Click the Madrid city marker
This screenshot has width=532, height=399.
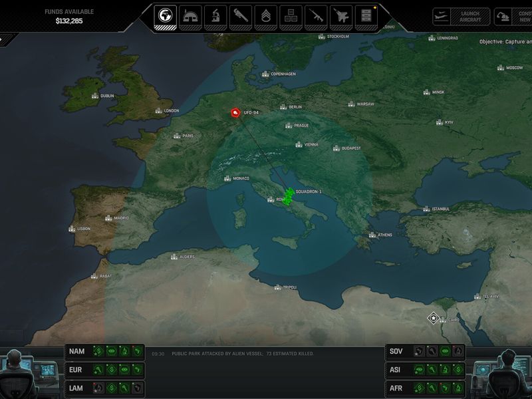(x=108, y=218)
